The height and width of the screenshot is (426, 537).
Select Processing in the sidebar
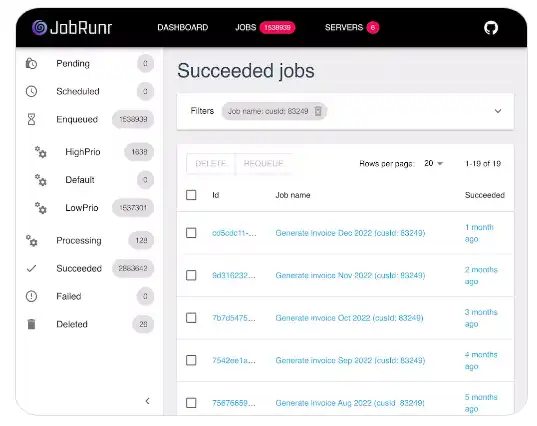point(89,240)
